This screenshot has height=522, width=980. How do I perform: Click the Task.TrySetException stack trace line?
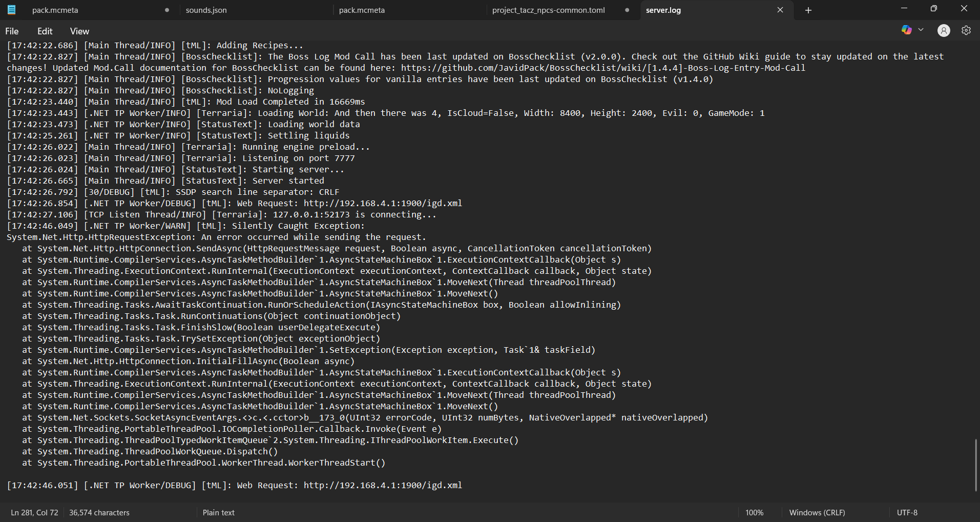tap(201, 339)
